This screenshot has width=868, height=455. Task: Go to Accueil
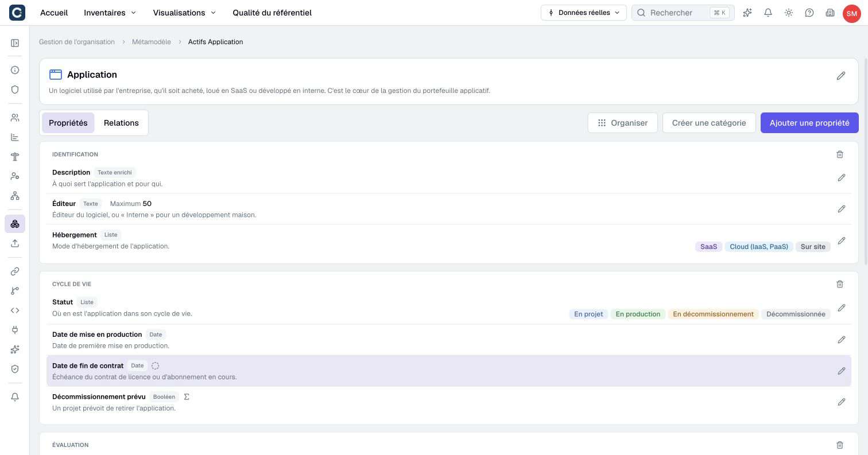tap(54, 13)
